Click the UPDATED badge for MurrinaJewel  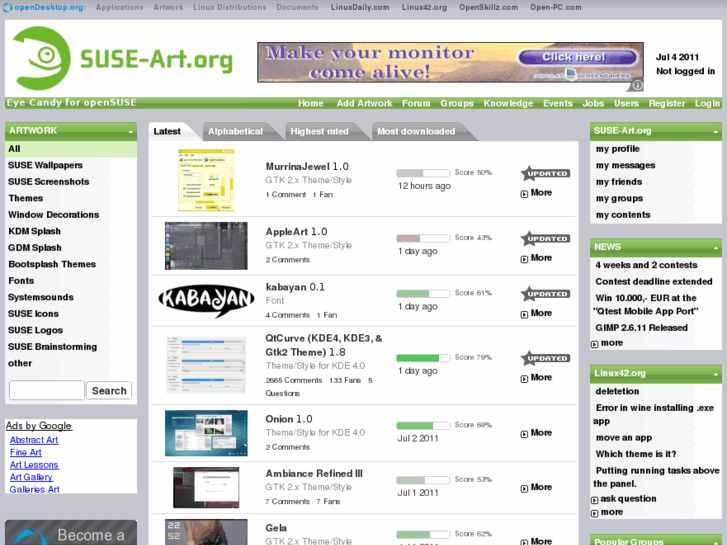(545, 173)
